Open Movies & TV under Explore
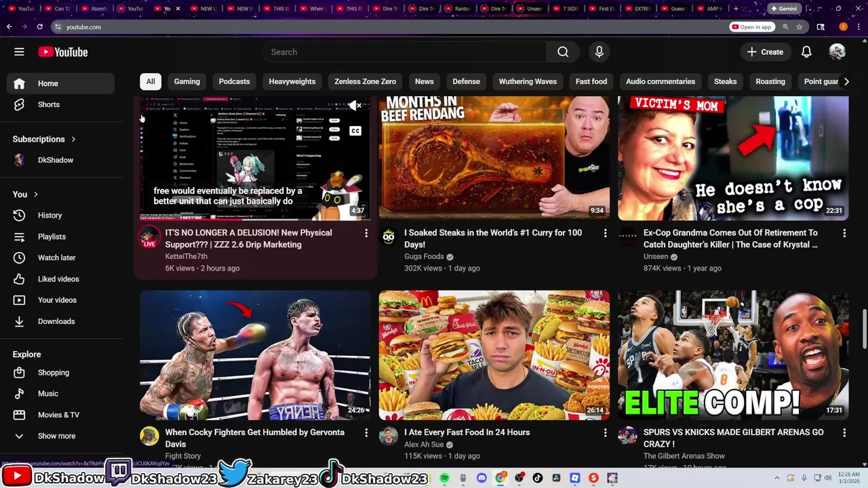This screenshot has width=868, height=488. 62,415
